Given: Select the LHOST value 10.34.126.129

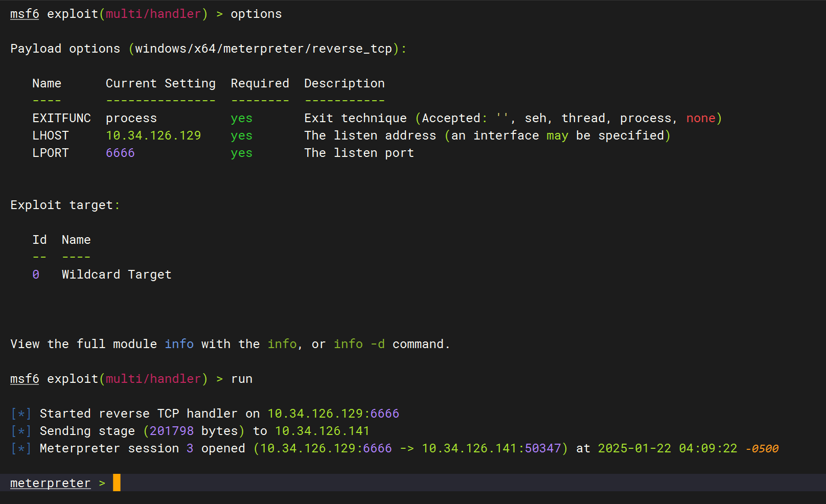Looking at the screenshot, I should click(153, 135).
